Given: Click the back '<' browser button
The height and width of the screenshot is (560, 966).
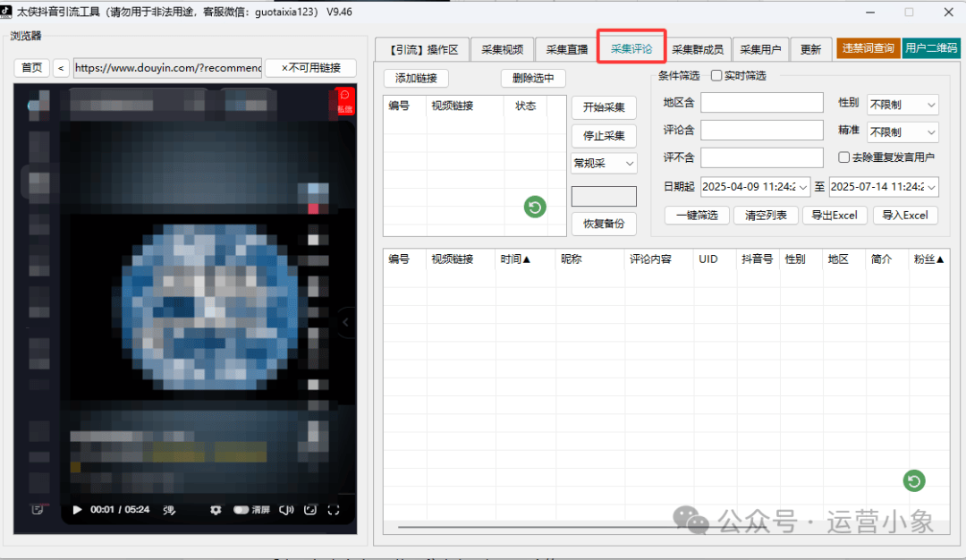Looking at the screenshot, I should (61, 68).
